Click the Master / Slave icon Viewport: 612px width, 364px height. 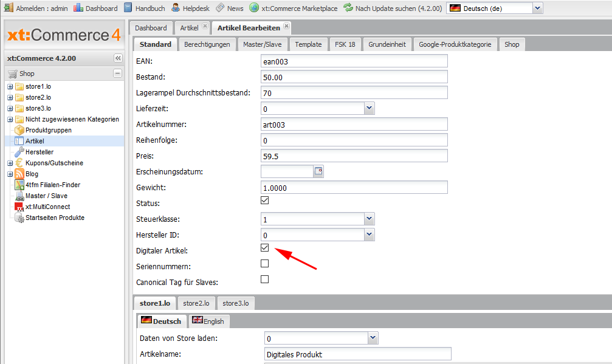pyautogui.click(x=19, y=196)
